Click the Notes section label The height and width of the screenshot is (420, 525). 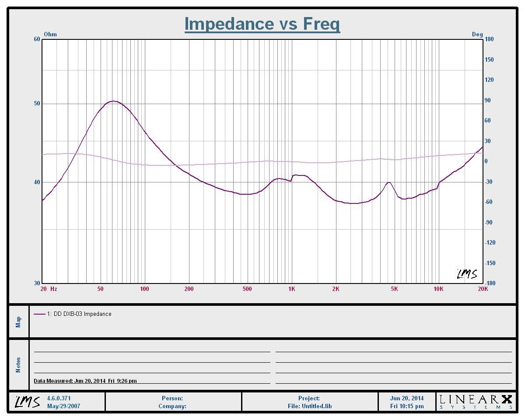point(18,365)
